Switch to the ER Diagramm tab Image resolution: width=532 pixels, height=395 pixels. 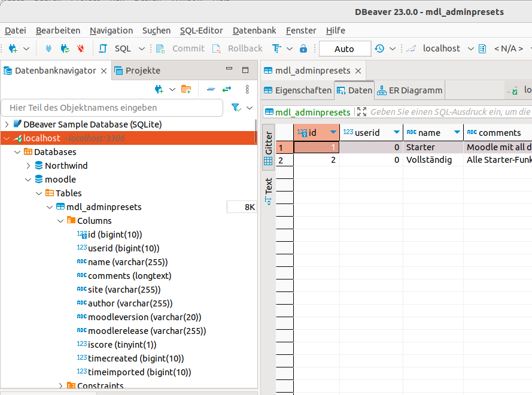pos(409,90)
